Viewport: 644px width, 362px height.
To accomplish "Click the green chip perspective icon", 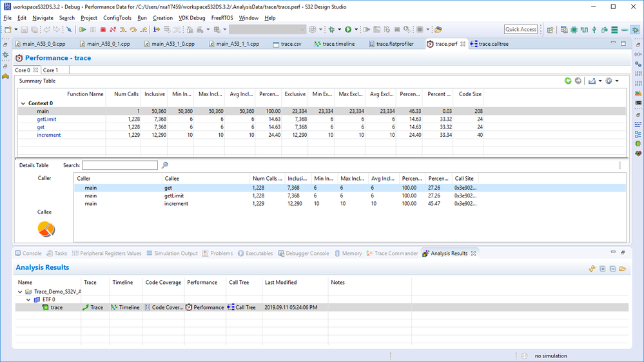I will [574, 30].
